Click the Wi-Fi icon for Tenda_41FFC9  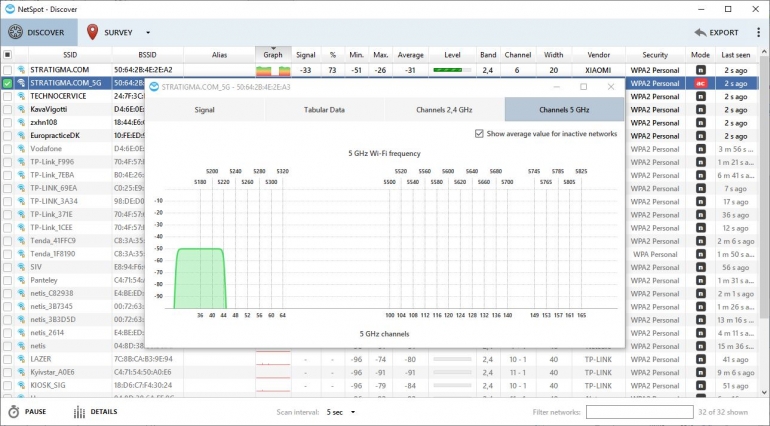point(21,241)
